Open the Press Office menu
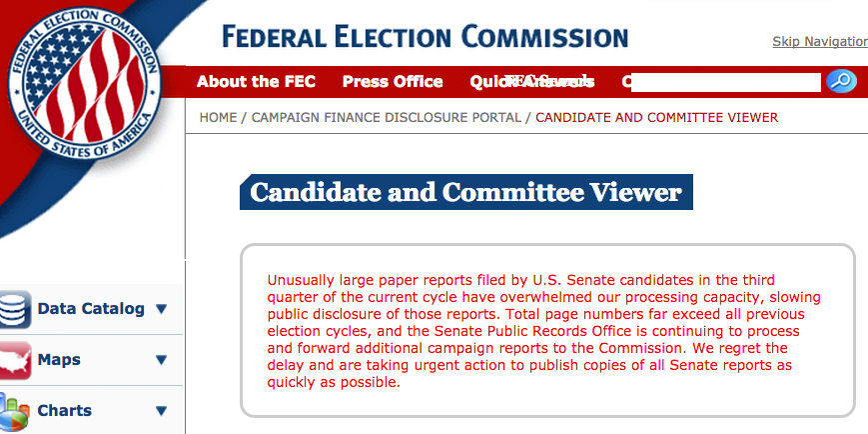Screen dimensions: 868x434 click(393, 81)
